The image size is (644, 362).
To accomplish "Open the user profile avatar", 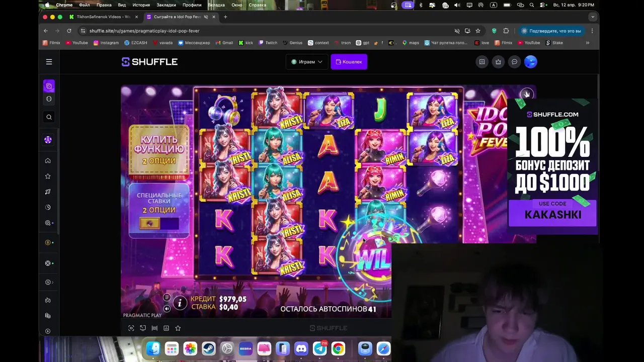I will click(x=530, y=62).
